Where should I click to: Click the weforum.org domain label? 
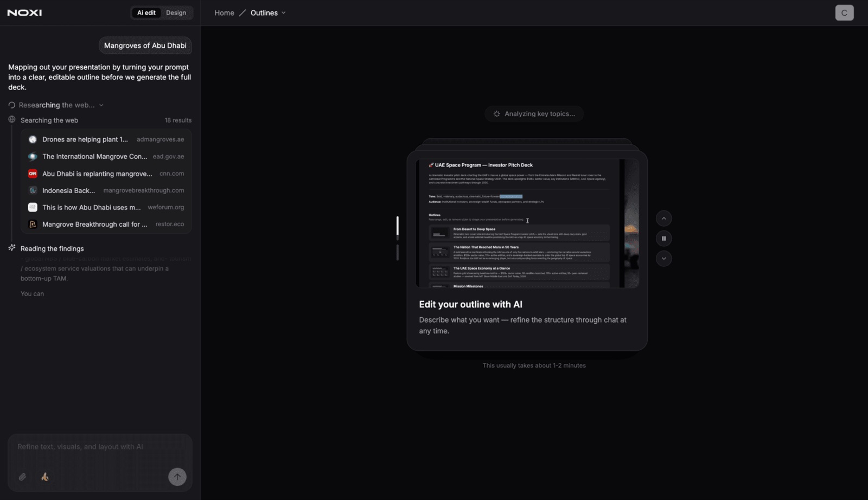[165, 207]
